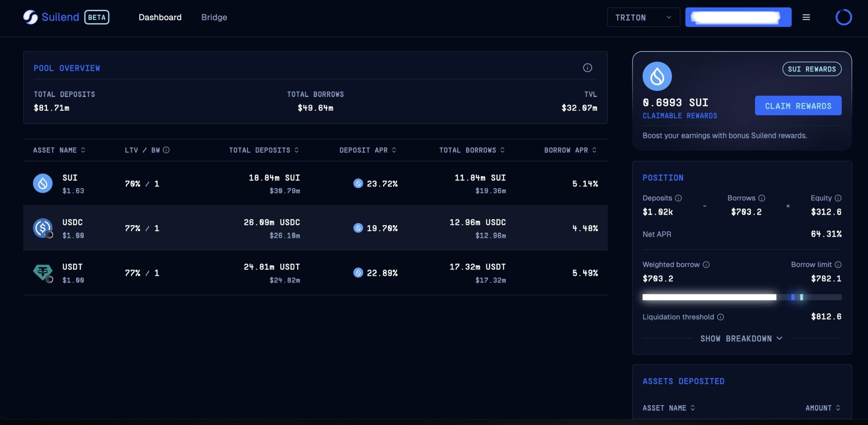Click the USDC asset token icon
Screen dimensions: 868x425
tap(43, 228)
